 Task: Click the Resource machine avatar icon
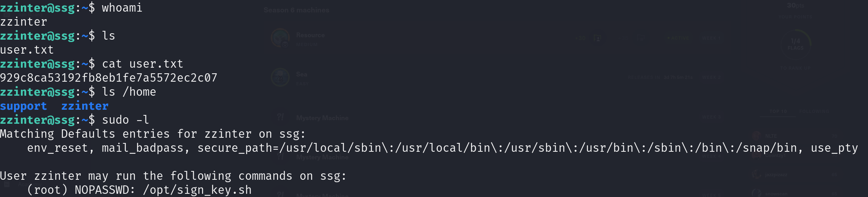pos(280,38)
